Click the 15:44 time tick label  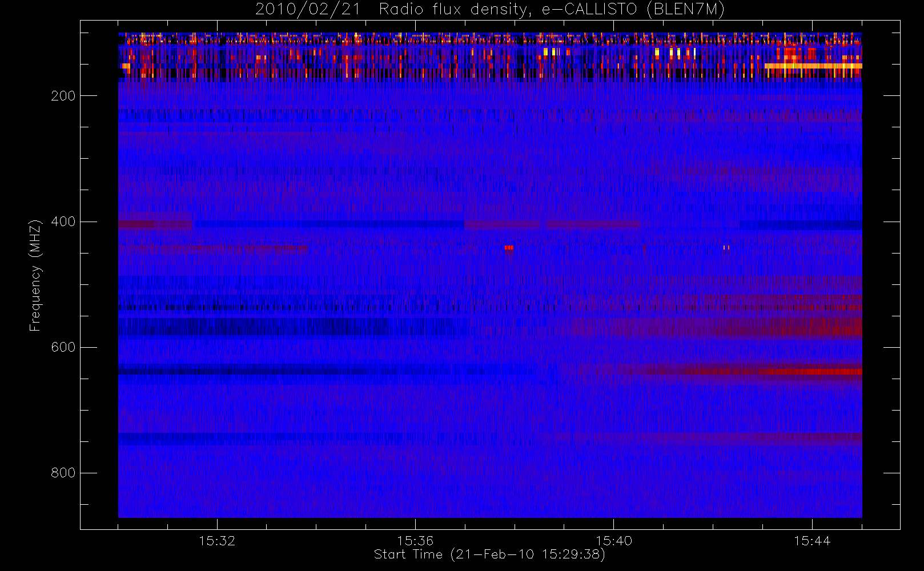click(812, 541)
